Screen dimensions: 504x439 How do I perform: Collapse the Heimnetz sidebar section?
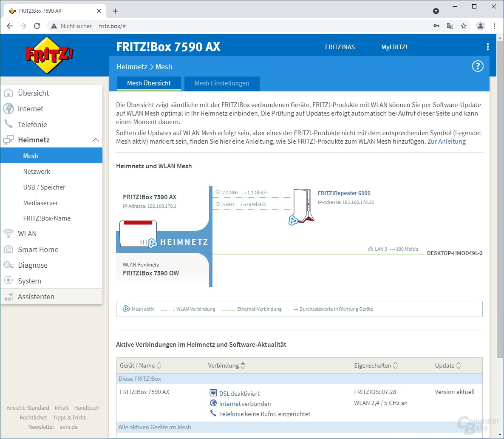(96, 140)
